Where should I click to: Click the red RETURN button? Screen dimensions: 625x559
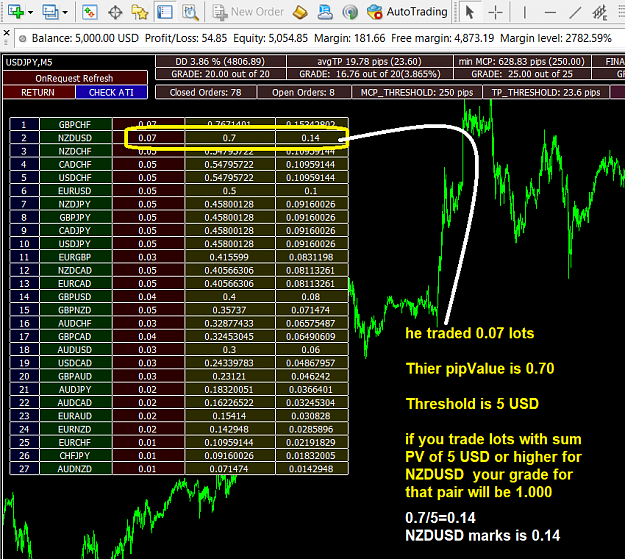pyautogui.click(x=38, y=93)
